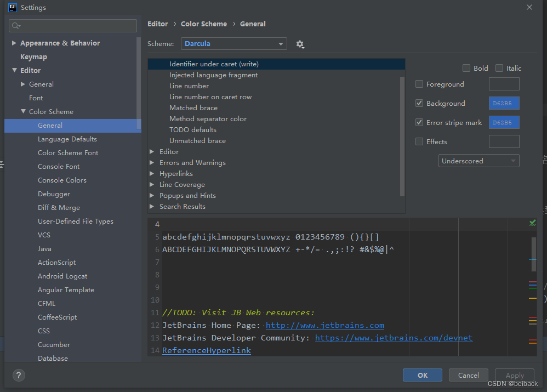Select 'Method separator color' row
Image resolution: width=547 pixels, height=392 pixels.
point(276,118)
